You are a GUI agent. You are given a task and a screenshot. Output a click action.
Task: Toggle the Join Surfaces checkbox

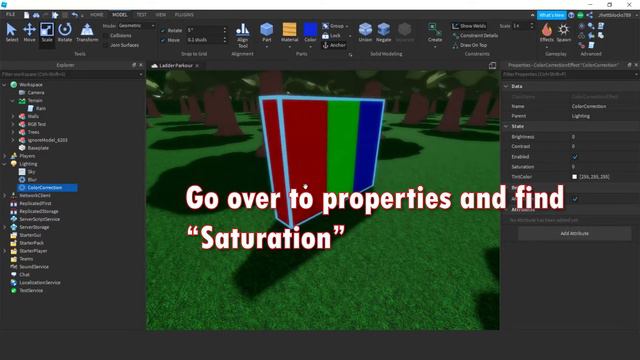tap(107, 45)
